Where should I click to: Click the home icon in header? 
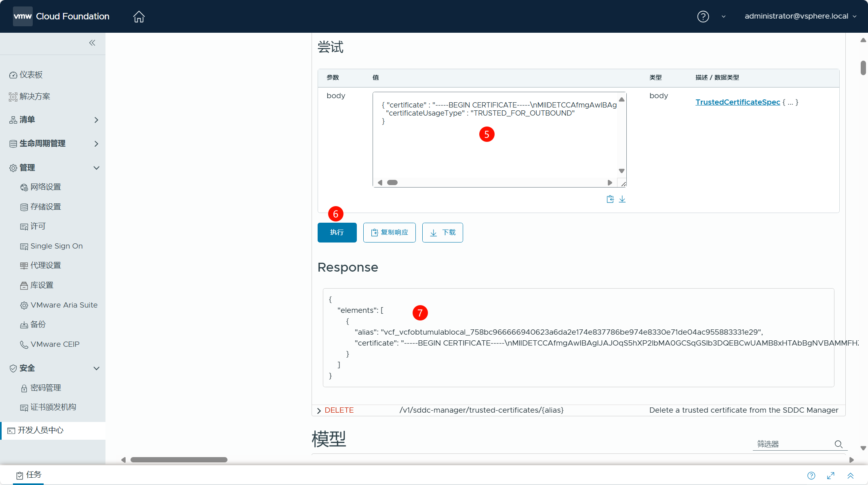click(139, 17)
